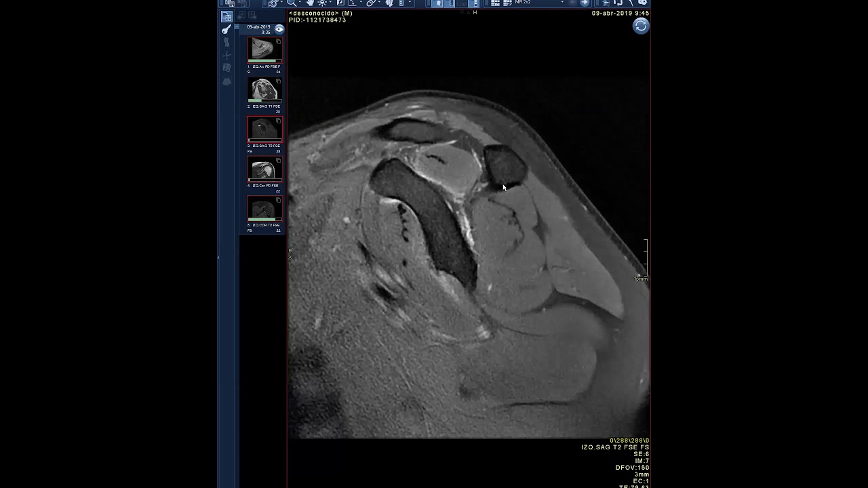
Task: Click the copy icon on Cor PD thumbnail
Action: point(278,161)
